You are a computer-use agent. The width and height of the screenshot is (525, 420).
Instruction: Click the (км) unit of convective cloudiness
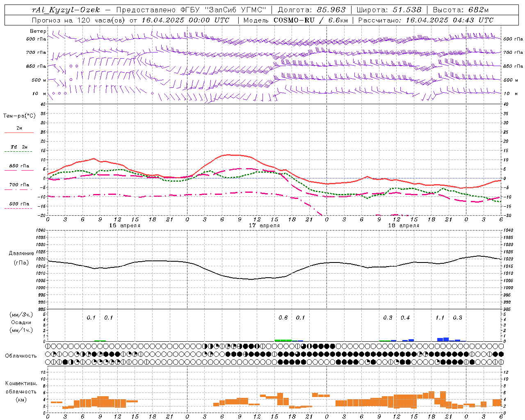coord(21,399)
